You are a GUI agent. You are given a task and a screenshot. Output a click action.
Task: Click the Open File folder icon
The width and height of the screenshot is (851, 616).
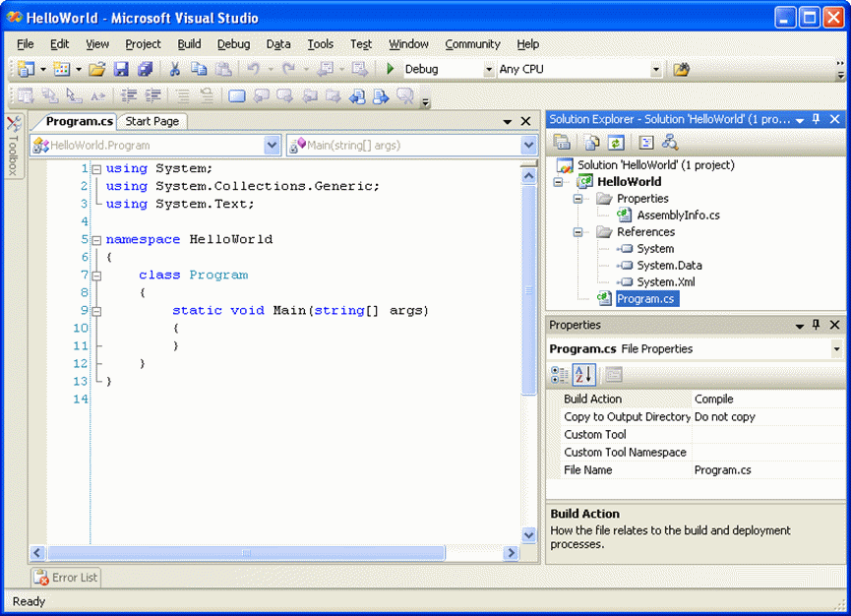97,69
